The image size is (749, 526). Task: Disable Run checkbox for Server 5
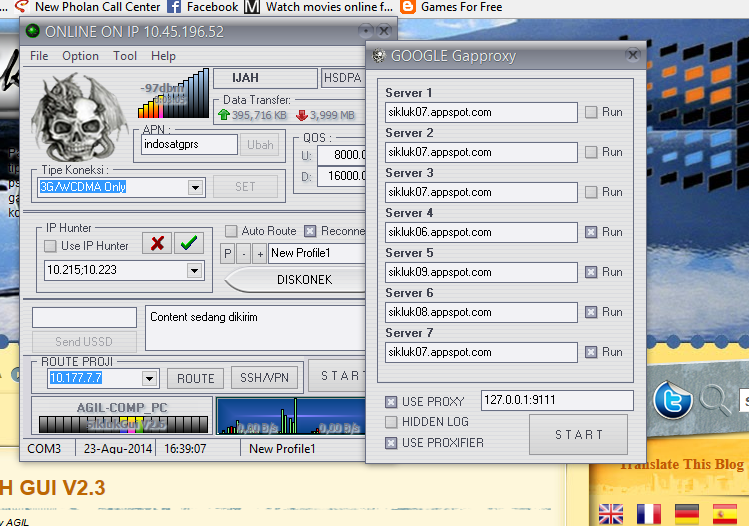click(591, 272)
